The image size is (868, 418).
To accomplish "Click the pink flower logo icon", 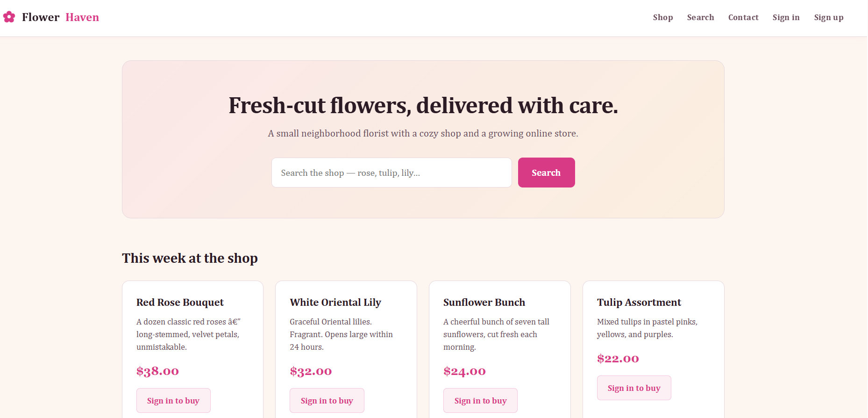I will (x=9, y=17).
